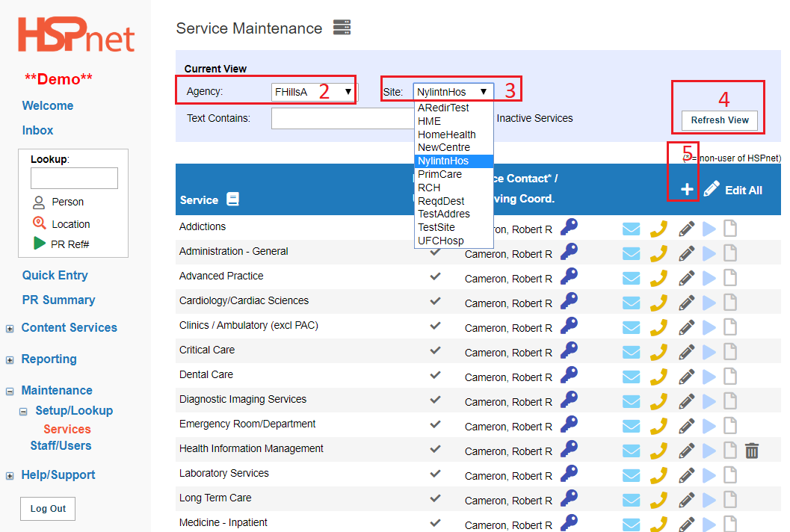Viewport: 790px width, 532px height.
Task: Click the key icon for Long Term Care
Action: (570, 498)
